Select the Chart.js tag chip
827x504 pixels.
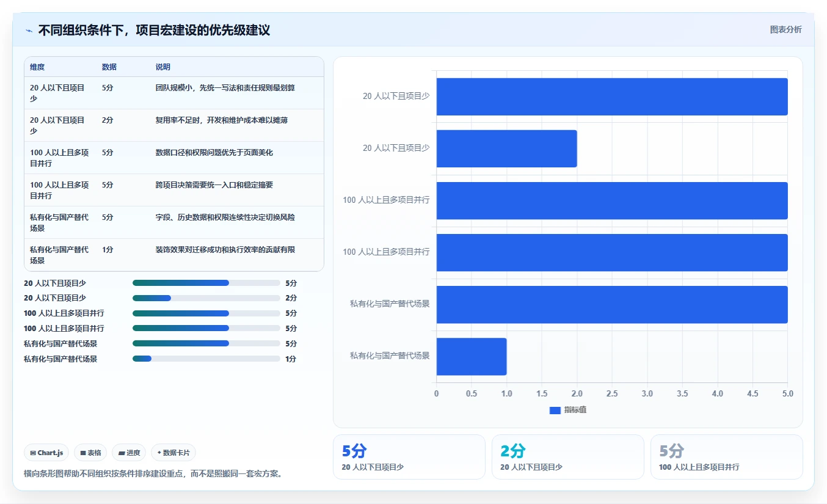click(x=46, y=453)
